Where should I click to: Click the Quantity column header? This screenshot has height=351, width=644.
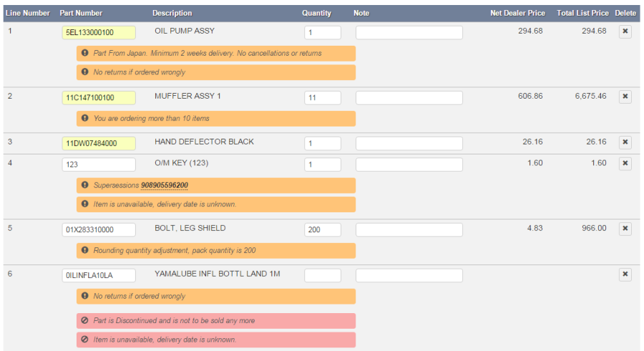pos(316,13)
